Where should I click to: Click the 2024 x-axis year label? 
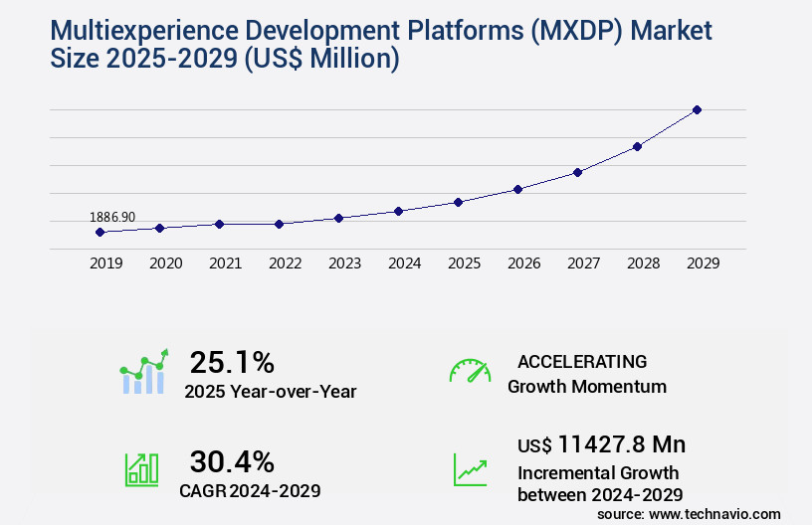[x=404, y=263]
